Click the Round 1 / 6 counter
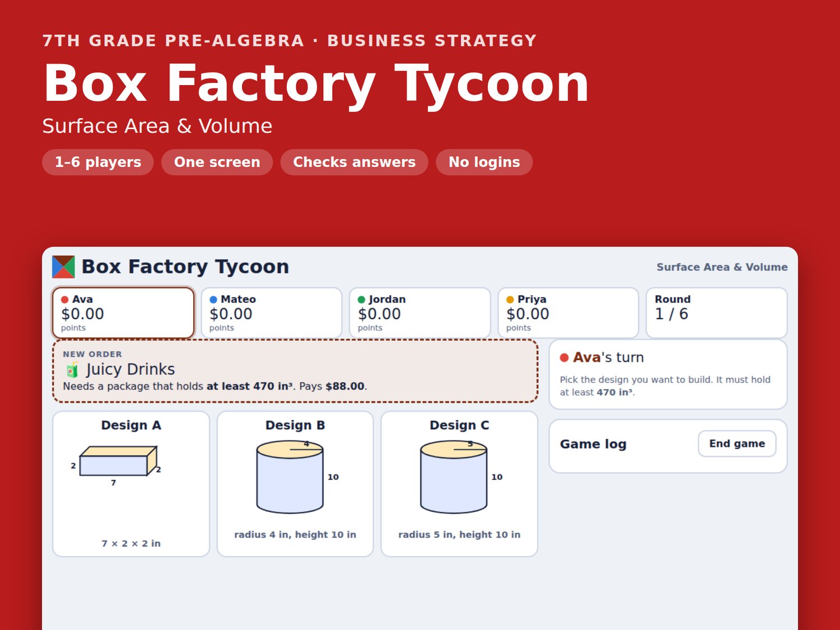This screenshot has height=630, width=840. coord(717,313)
